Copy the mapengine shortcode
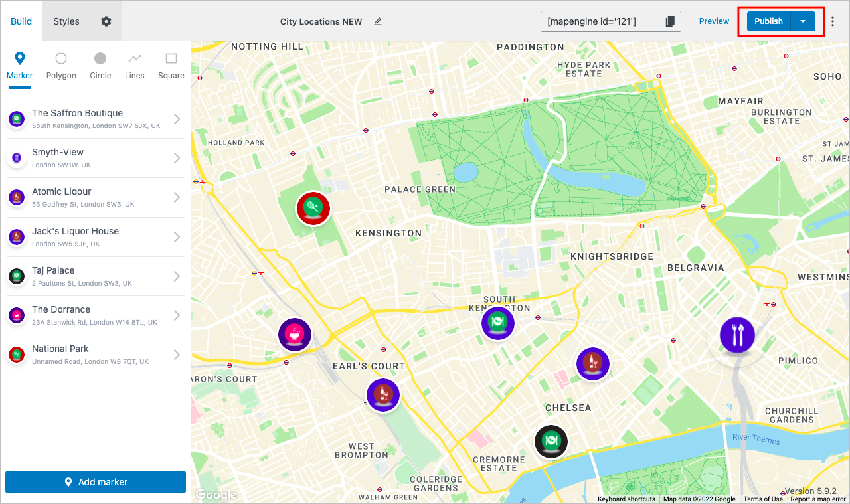 tap(670, 21)
